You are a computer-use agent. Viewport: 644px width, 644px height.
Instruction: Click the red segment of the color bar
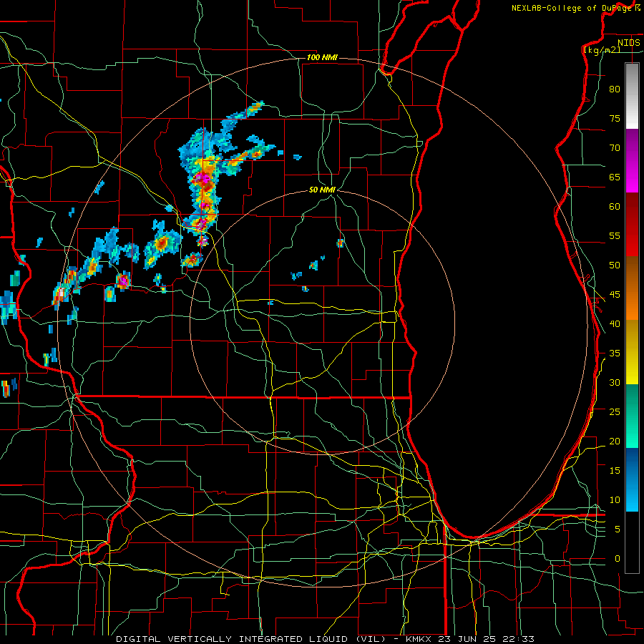click(632, 224)
